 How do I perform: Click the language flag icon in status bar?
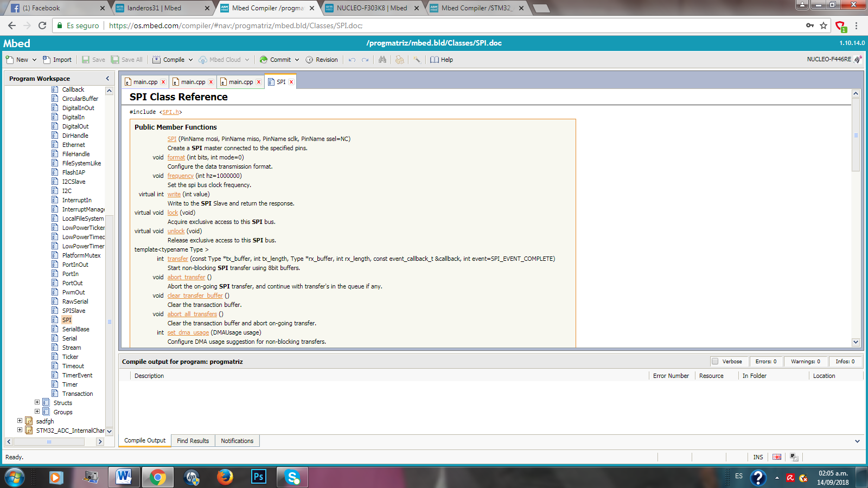(x=777, y=457)
